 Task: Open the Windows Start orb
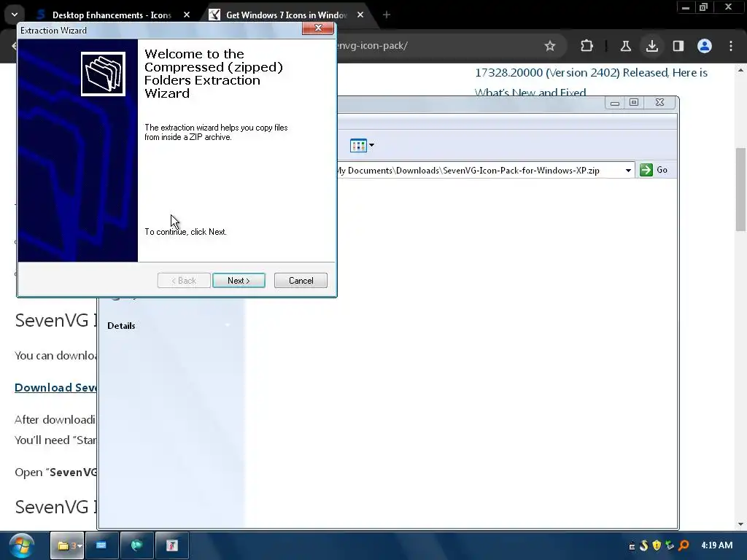point(21,545)
